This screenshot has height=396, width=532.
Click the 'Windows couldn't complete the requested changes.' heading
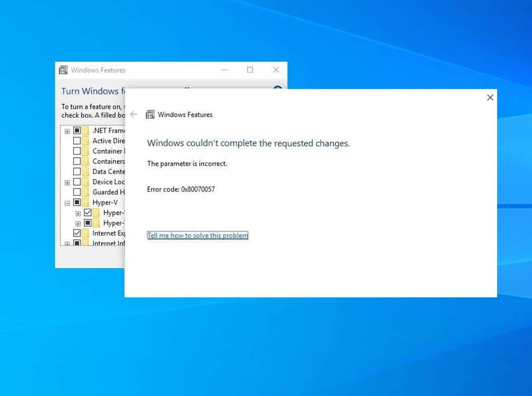(x=249, y=143)
